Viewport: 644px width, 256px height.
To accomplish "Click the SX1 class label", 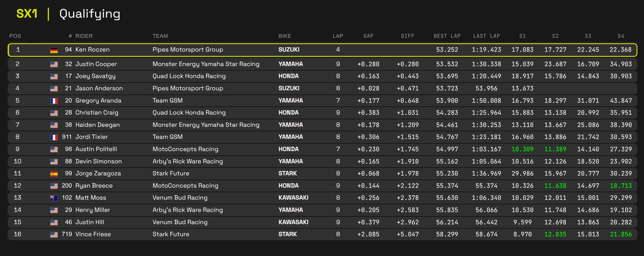I will (x=27, y=14).
